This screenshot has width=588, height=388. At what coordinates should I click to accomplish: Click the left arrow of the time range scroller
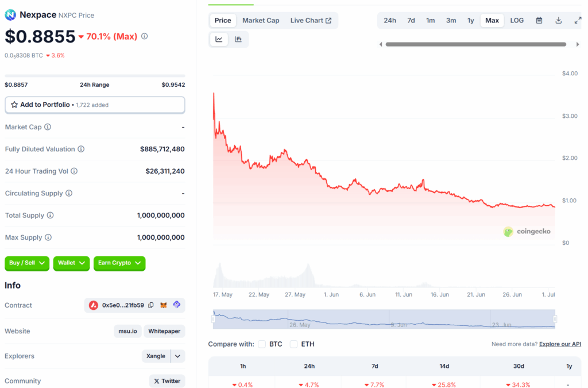[381, 44]
